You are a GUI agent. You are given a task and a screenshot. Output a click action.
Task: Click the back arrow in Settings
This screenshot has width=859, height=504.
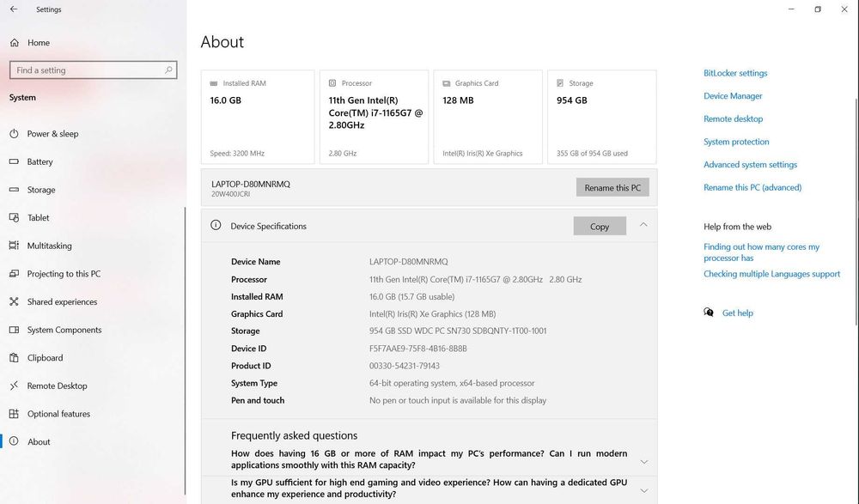pyautogui.click(x=13, y=9)
